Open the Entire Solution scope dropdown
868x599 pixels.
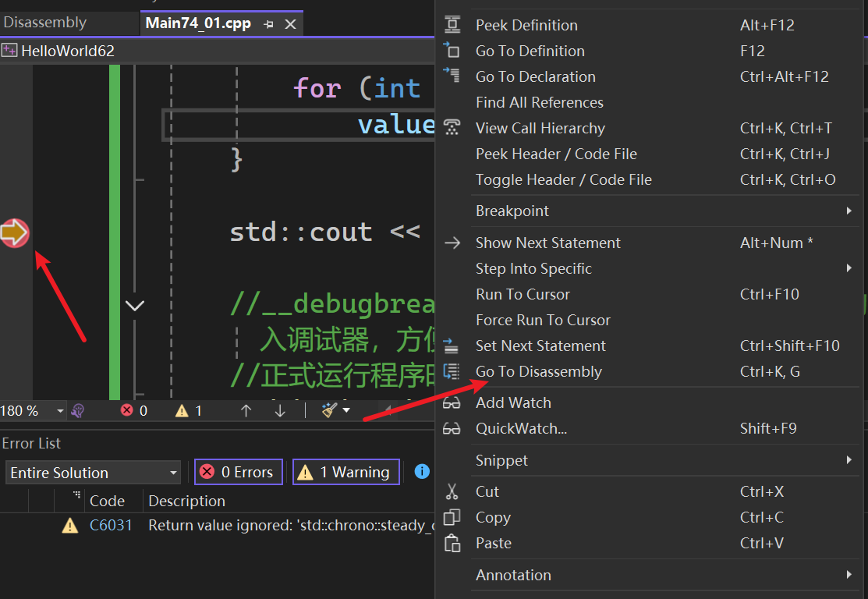point(94,473)
